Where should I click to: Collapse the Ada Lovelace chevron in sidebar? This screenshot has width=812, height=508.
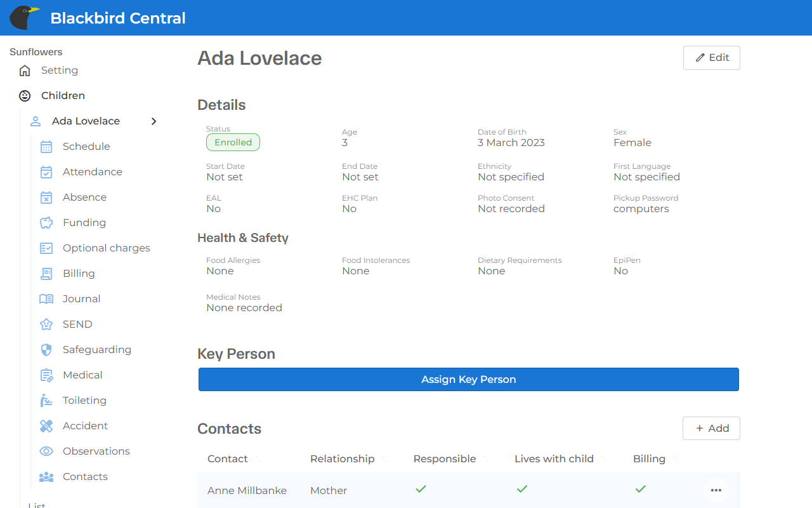click(154, 121)
